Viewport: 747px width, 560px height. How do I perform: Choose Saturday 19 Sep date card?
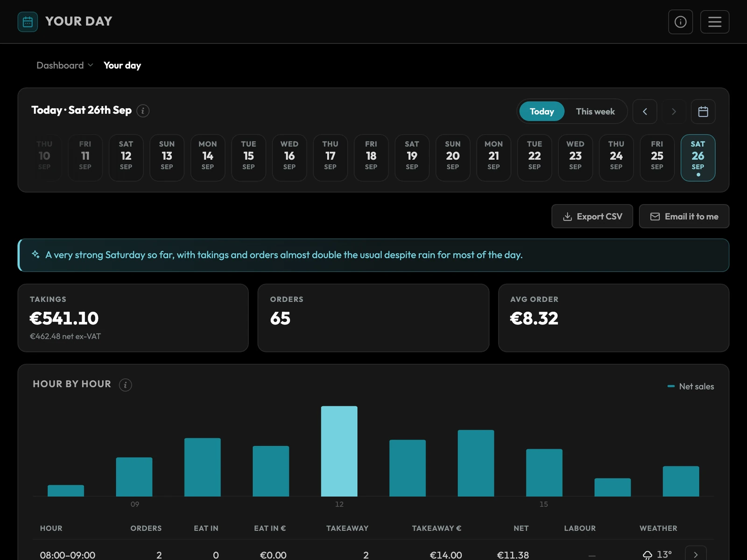coord(412,158)
